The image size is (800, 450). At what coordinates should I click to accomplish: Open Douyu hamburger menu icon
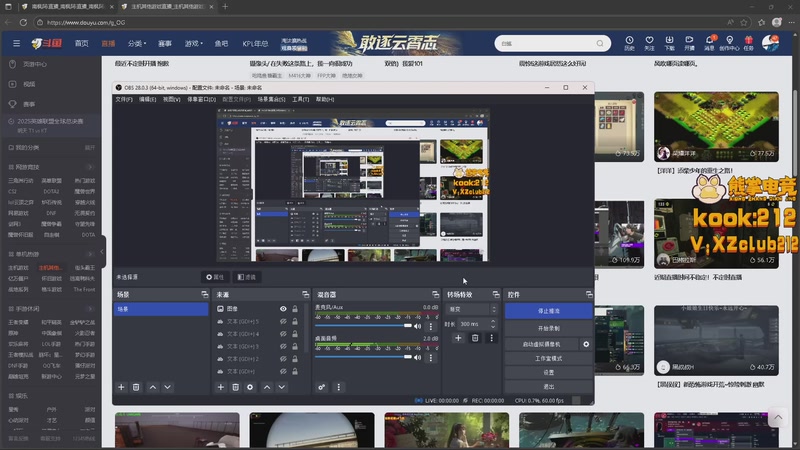coord(16,43)
